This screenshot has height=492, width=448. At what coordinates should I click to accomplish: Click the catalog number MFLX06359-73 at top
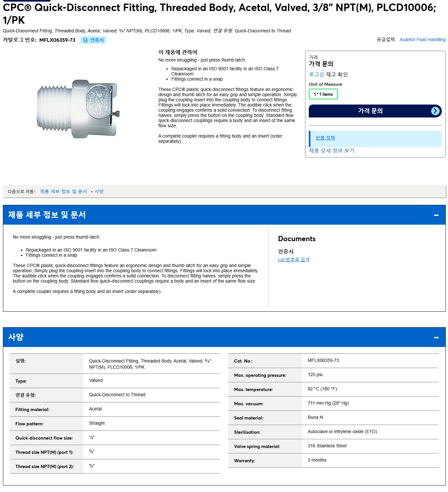(x=57, y=40)
